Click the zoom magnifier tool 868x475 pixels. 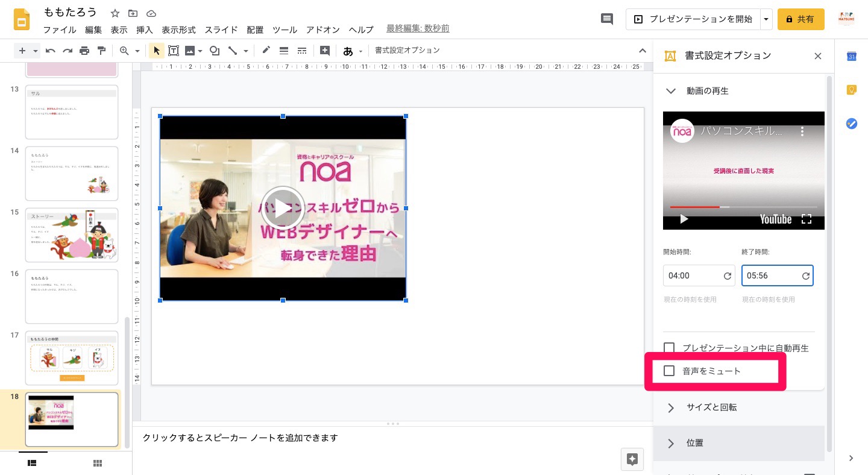pos(124,51)
